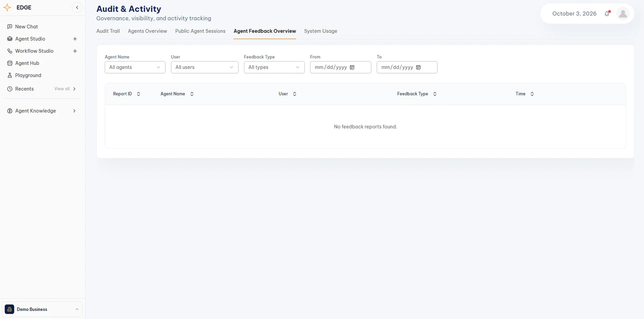Click the October 3, 2026 date text

pyautogui.click(x=574, y=14)
